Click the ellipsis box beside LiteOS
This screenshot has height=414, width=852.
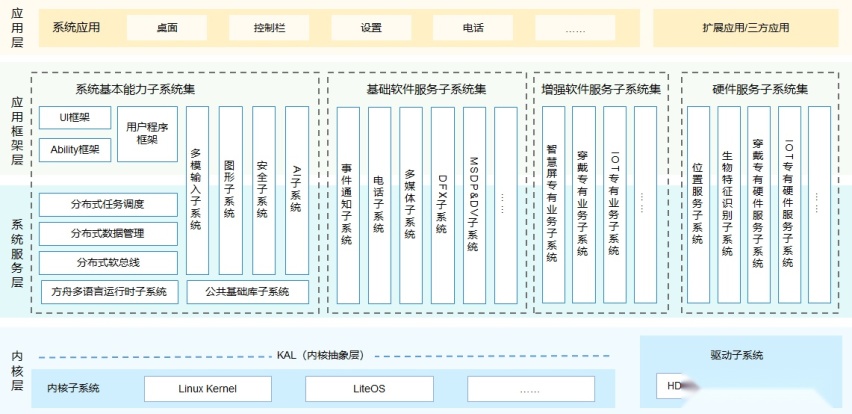[x=530, y=389]
